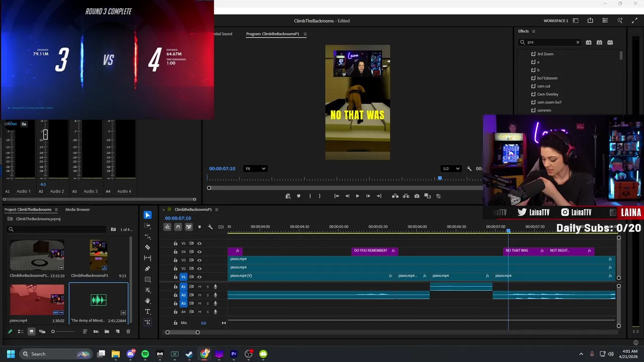Select the Rectangle tool
This screenshot has height=362, width=644.
pyautogui.click(x=147, y=280)
